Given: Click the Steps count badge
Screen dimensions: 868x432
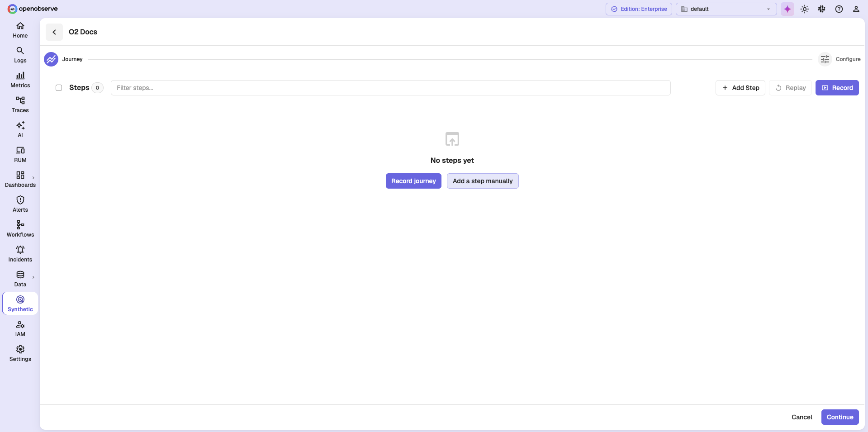Looking at the screenshot, I should tap(97, 88).
